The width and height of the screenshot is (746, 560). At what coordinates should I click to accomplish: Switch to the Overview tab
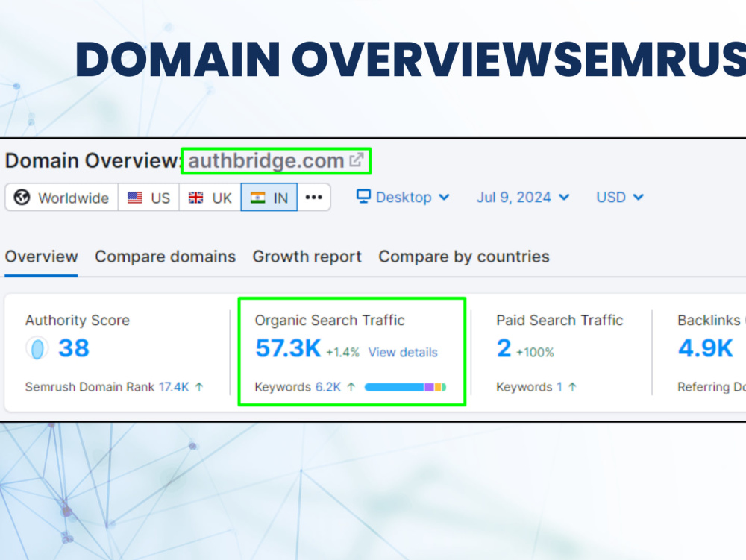pos(41,257)
